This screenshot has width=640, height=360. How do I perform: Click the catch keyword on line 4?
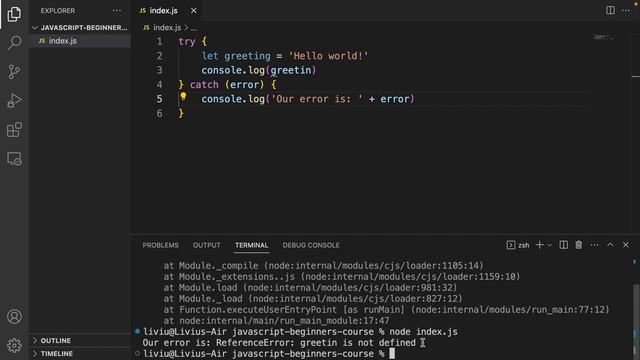coord(204,84)
